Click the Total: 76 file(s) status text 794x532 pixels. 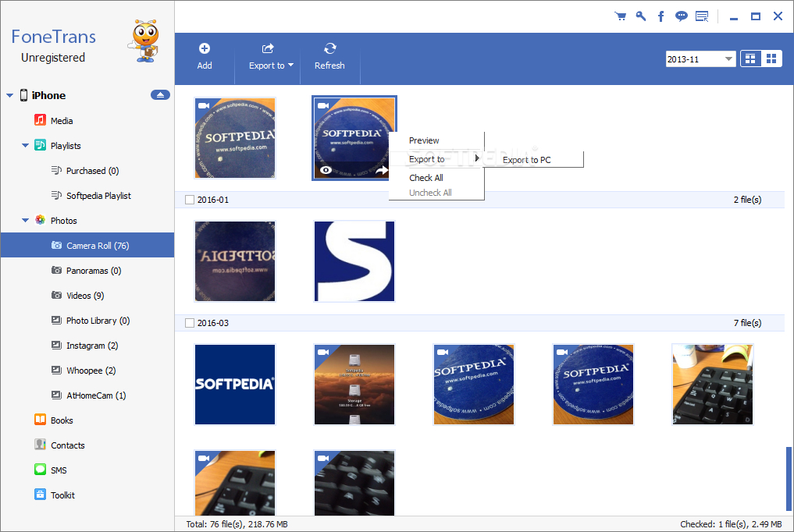click(x=237, y=524)
